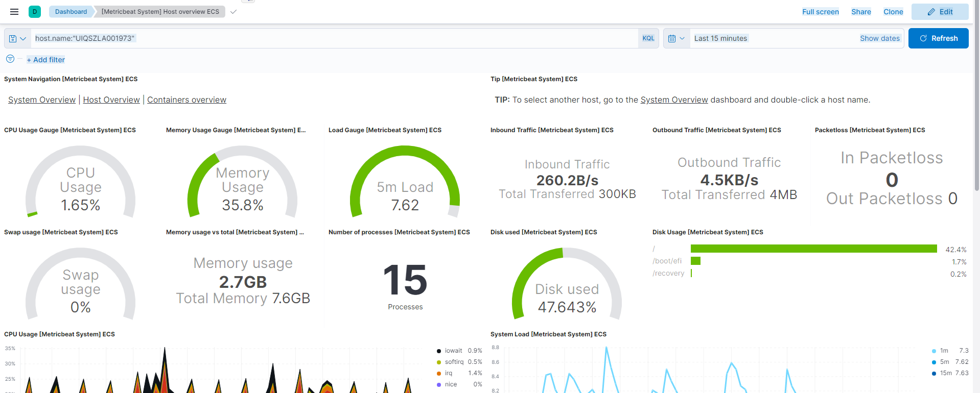Click the In Packetloss 0 value
The width and height of the screenshot is (980, 393).
click(x=892, y=180)
